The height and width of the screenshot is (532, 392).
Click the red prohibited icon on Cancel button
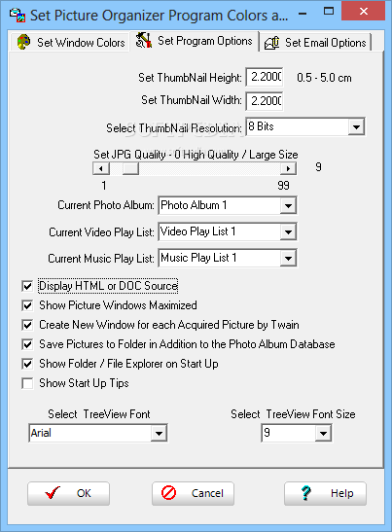pos(168,493)
